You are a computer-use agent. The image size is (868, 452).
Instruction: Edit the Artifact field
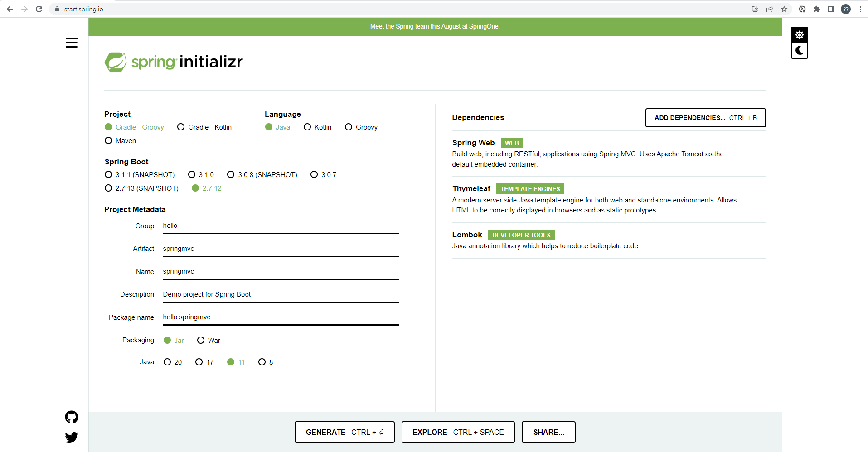pyautogui.click(x=281, y=249)
